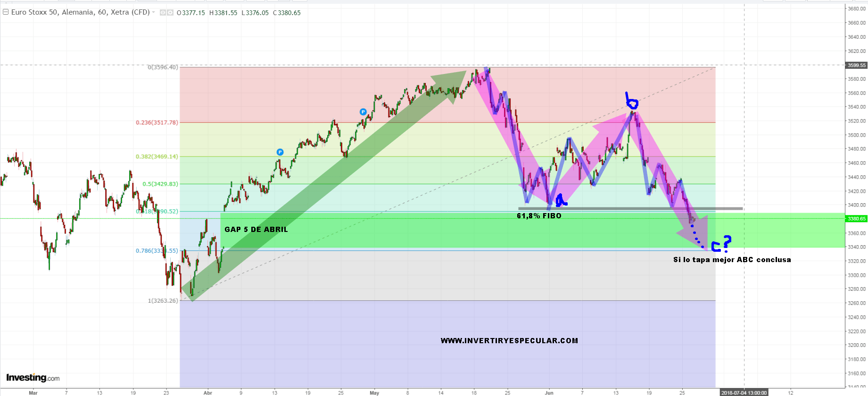
Task: Click the 'May' label on time axis
Action: [x=374, y=393]
